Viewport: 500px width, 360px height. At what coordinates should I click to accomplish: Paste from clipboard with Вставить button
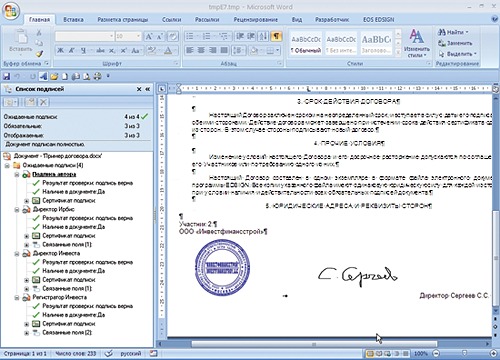pyautogui.click(x=21, y=42)
